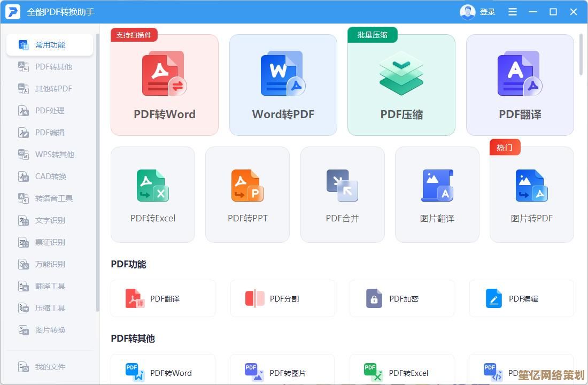The height and width of the screenshot is (385, 588).
Task: Click the PDF加密 encryption button
Action: click(x=401, y=298)
